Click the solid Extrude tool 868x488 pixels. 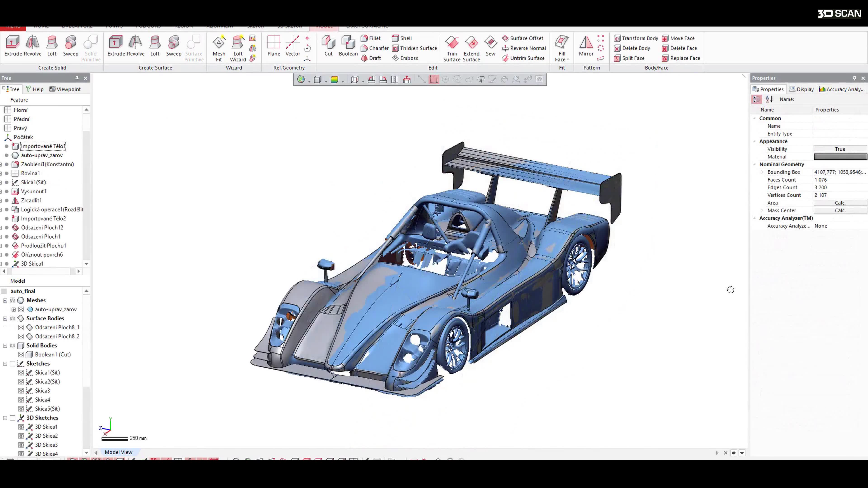pos(13,46)
